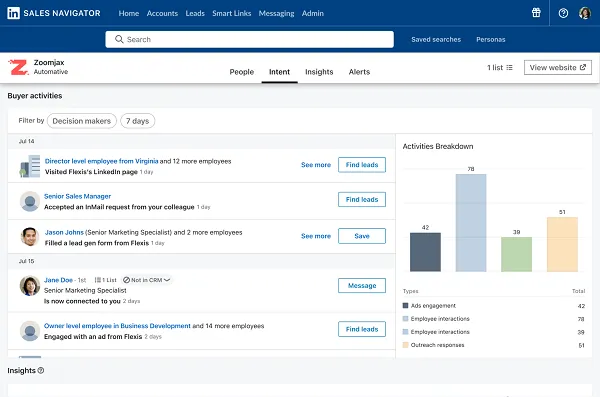
Task: Click the Buyer activities heading
Action: [35, 96]
